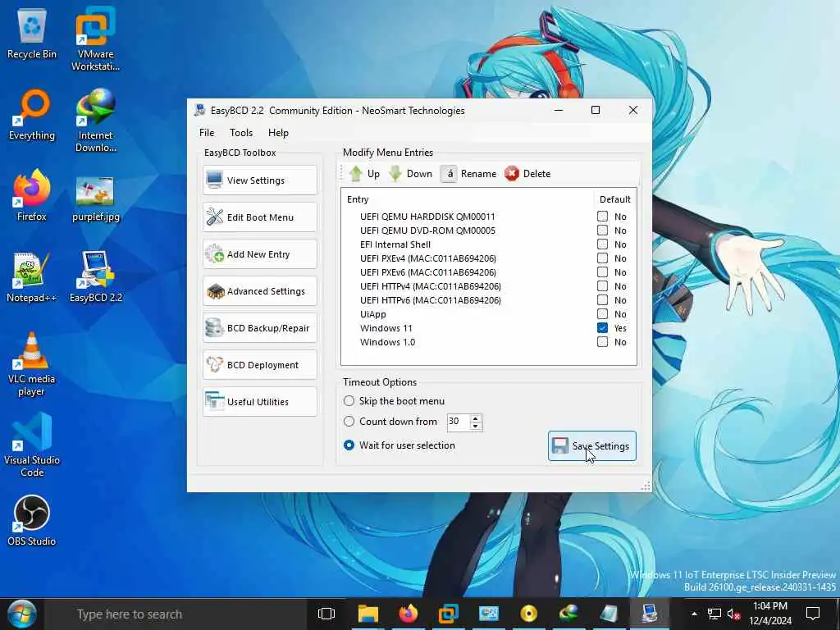The height and width of the screenshot is (630, 840).
Task: Open Firefox from the taskbar
Action: point(409,614)
